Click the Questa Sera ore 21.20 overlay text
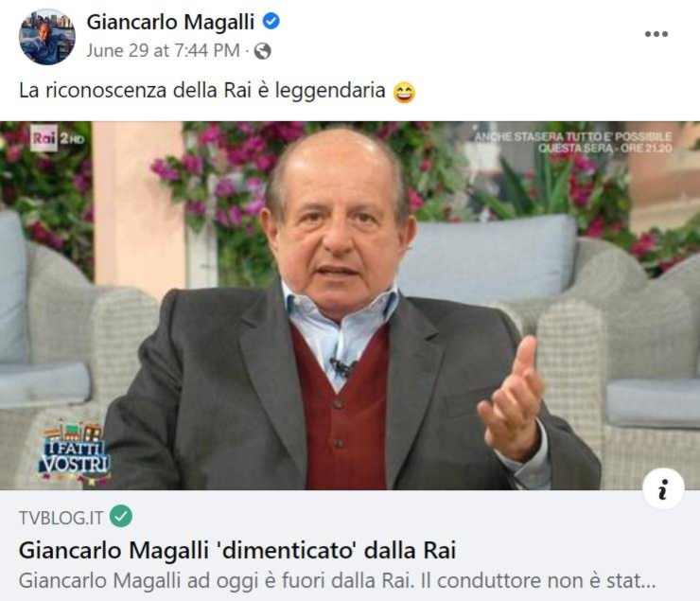 [x=604, y=148]
